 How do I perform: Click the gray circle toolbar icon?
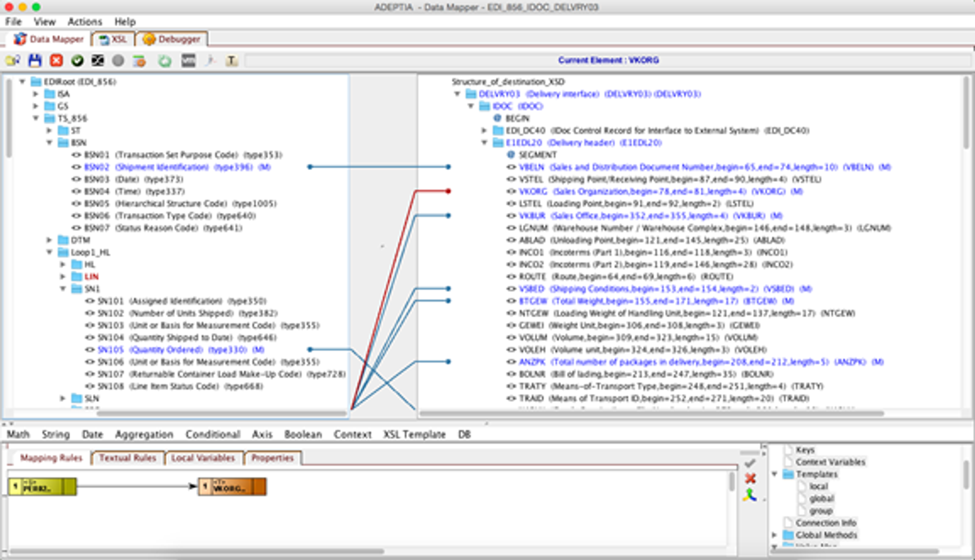(118, 60)
